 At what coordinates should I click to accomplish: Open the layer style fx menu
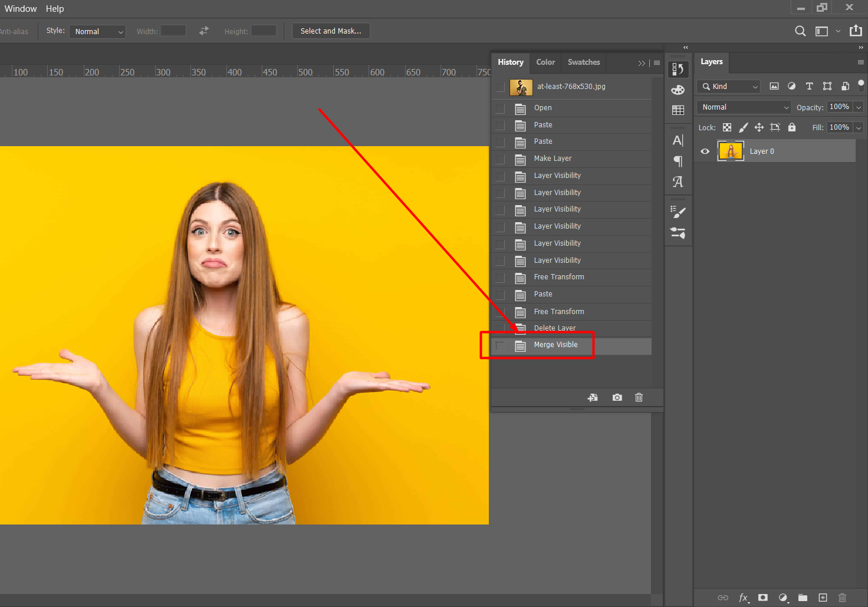point(744,598)
